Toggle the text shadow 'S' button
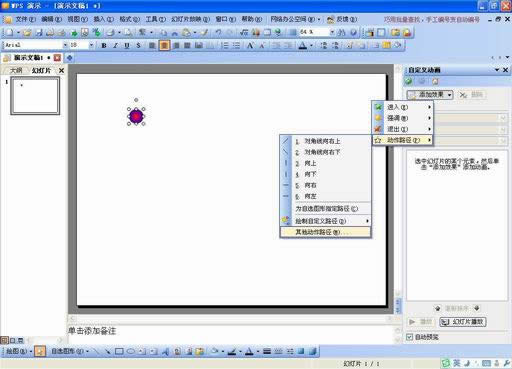 point(138,45)
